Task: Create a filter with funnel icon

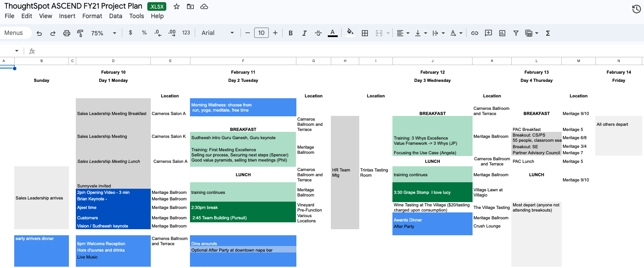Action: [516, 33]
